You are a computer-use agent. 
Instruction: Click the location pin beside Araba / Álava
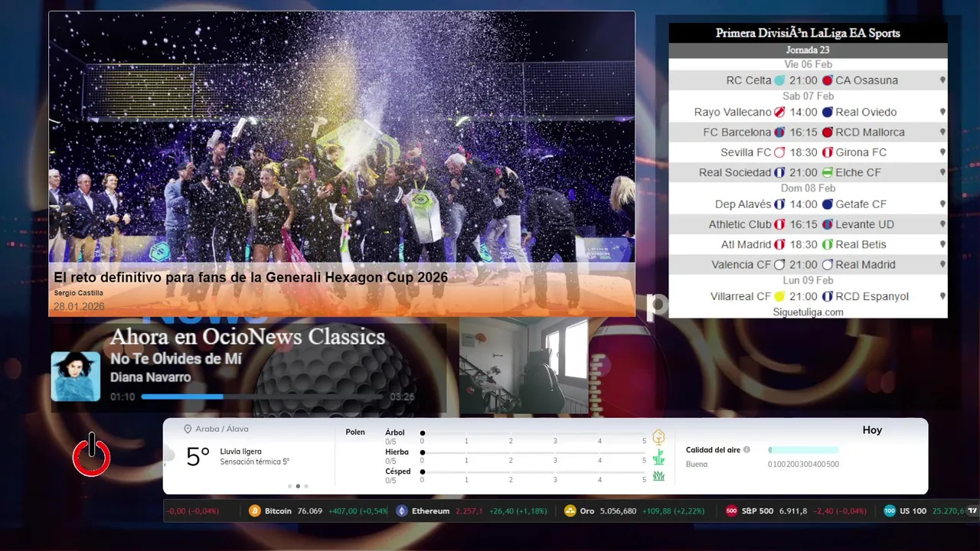coord(188,429)
